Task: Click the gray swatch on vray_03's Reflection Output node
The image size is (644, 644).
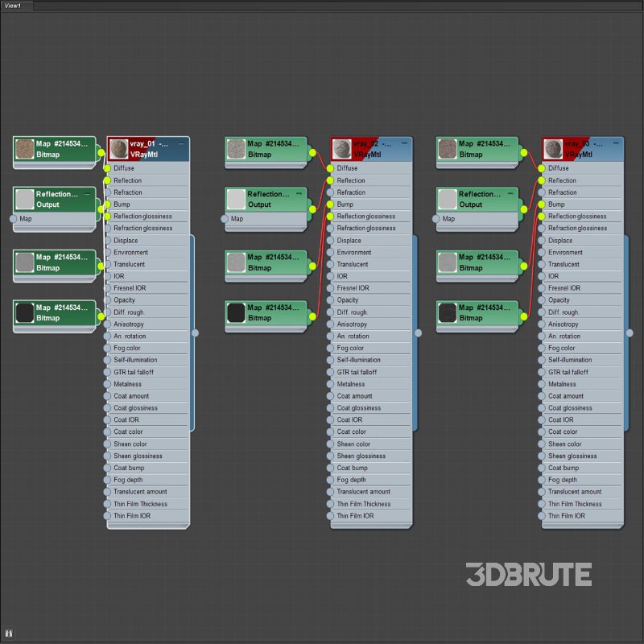Action: [447, 199]
